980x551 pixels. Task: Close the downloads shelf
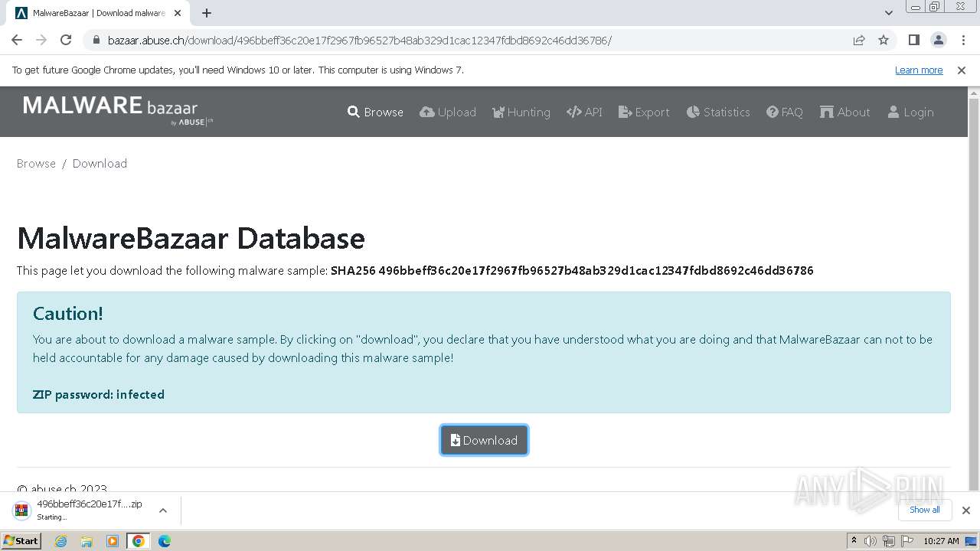pyautogui.click(x=966, y=510)
